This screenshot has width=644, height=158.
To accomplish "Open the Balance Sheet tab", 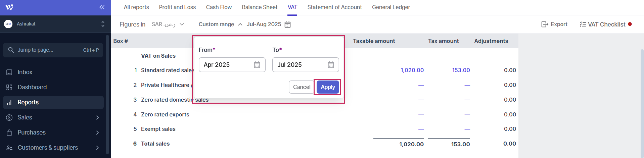I will pos(260,7).
